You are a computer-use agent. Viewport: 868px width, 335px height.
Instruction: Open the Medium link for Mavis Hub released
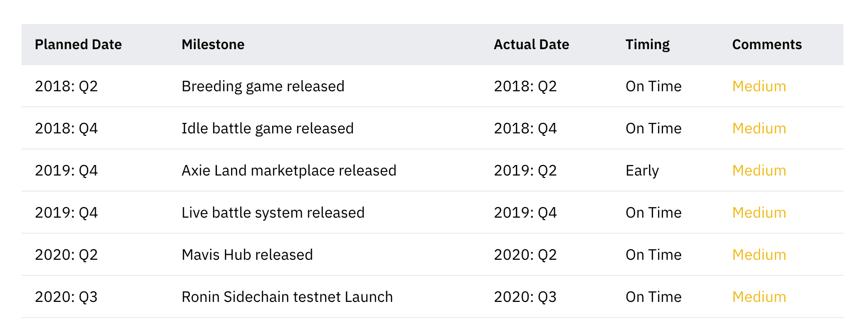(759, 255)
